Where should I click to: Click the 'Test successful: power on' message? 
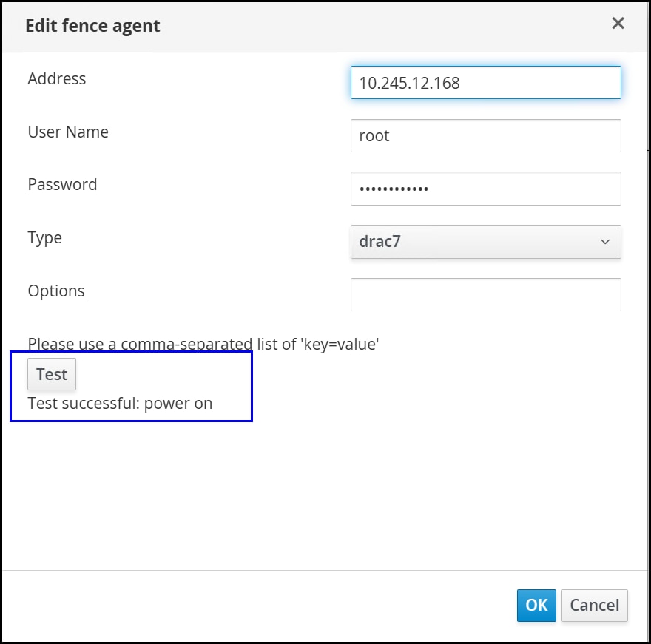pos(120,403)
